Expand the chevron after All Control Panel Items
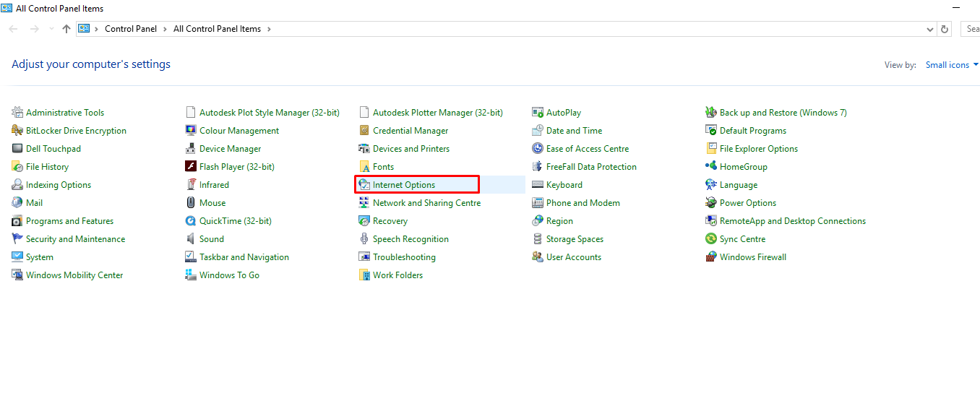 click(269, 30)
